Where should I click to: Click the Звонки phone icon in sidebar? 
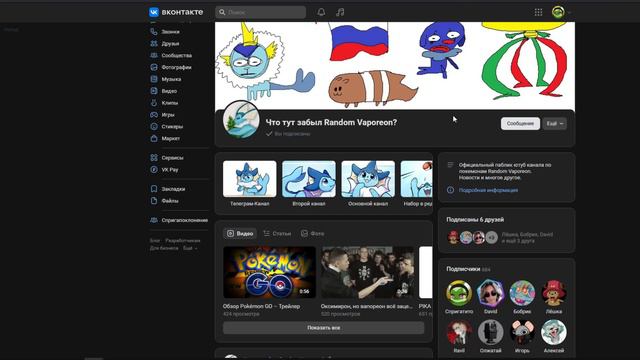154,31
